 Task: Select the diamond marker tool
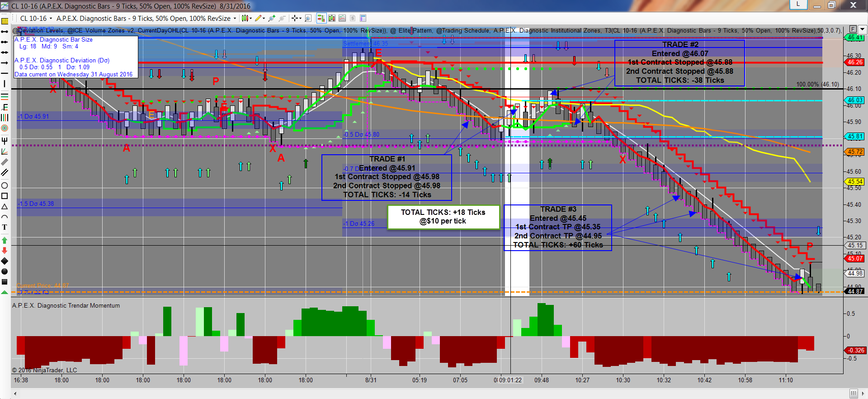click(5, 261)
